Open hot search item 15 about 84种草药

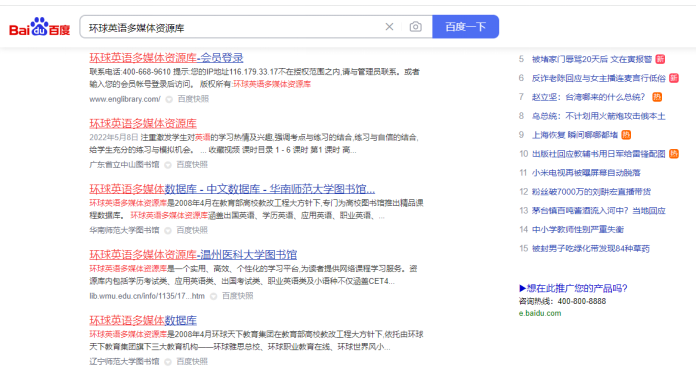pyautogui.click(x=590, y=248)
